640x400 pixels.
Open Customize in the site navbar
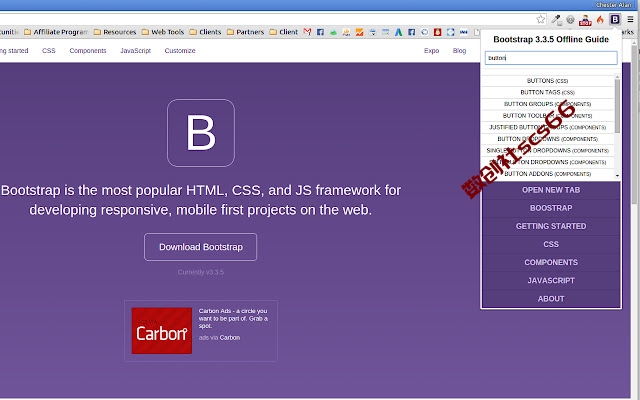[180, 51]
